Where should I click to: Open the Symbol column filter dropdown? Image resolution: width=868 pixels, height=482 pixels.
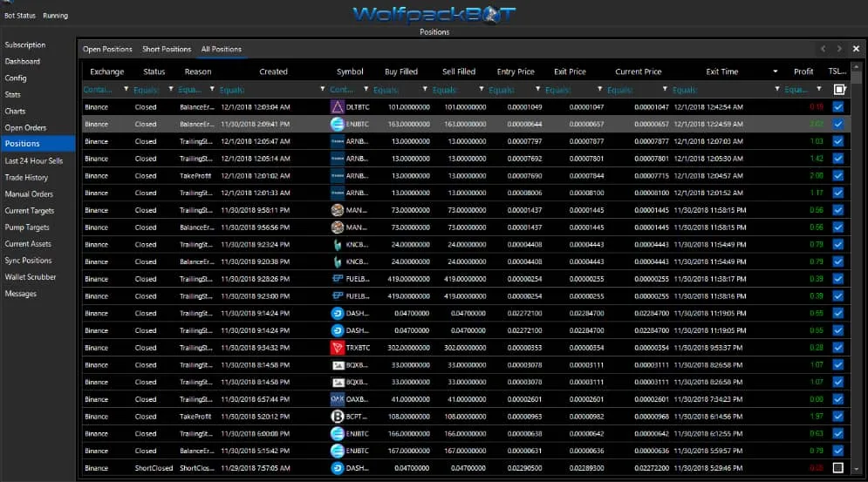[x=366, y=89]
